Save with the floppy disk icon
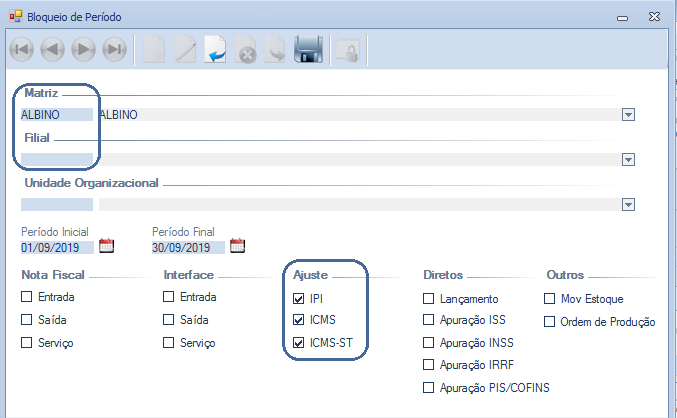This screenshot has width=677, height=418. coord(308,49)
